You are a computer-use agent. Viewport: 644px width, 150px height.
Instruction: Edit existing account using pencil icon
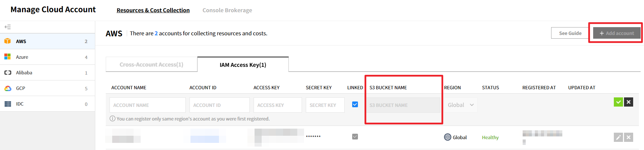tap(618, 137)
